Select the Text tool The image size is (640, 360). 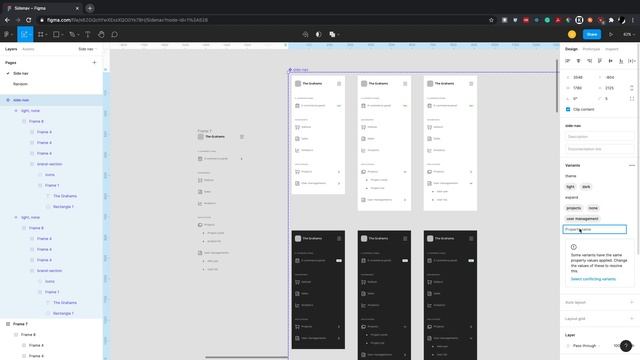pyautogui.click(x=87, y=35)
